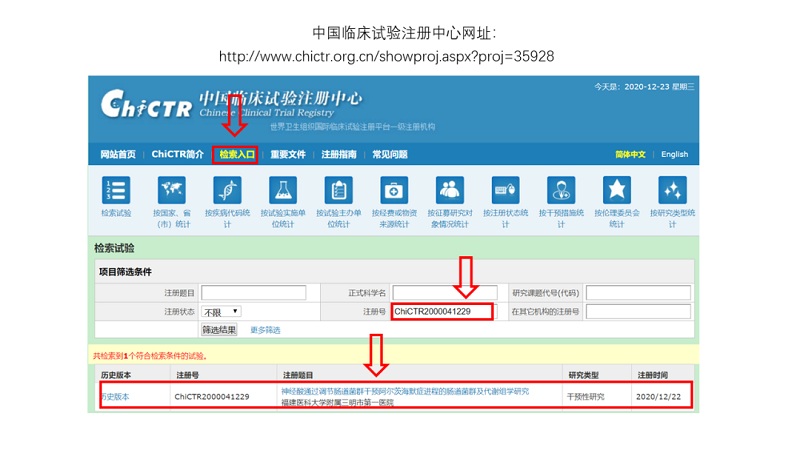Open the intervention statistics doctor icon

point(561,190)
